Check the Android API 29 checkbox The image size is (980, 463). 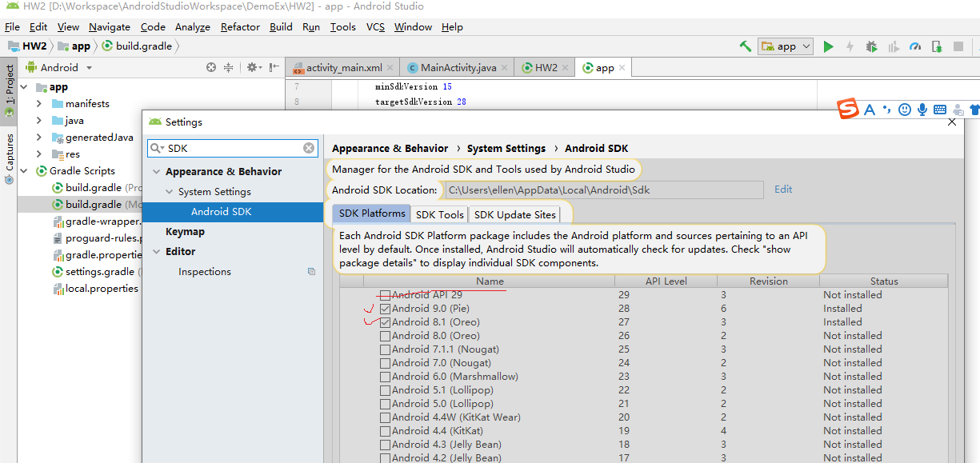pyautogui.click(x=386, y=295)
